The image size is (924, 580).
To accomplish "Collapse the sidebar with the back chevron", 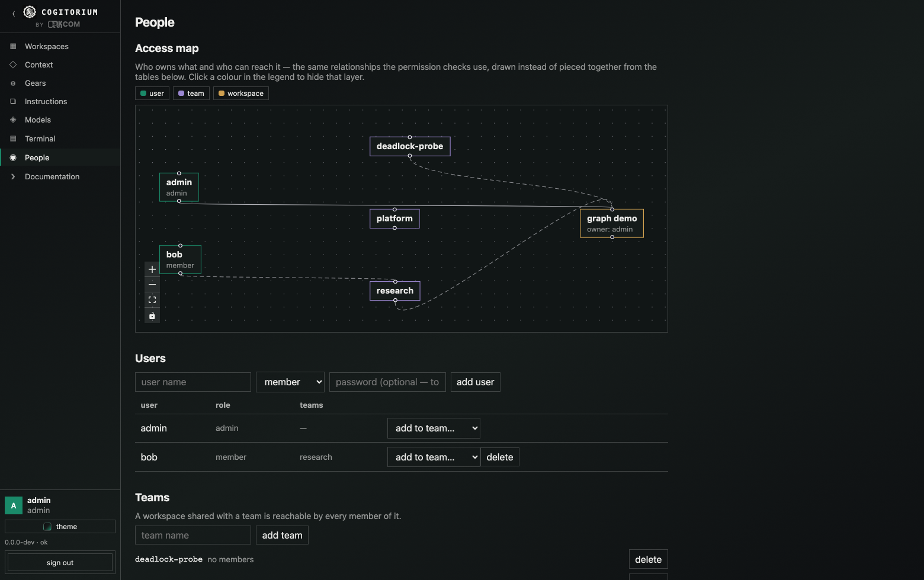I will [x=14, y=14].
